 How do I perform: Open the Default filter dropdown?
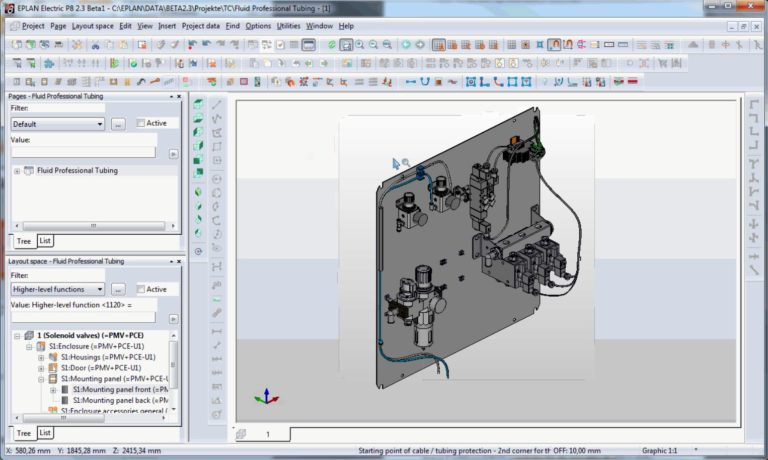pos(57,124)
